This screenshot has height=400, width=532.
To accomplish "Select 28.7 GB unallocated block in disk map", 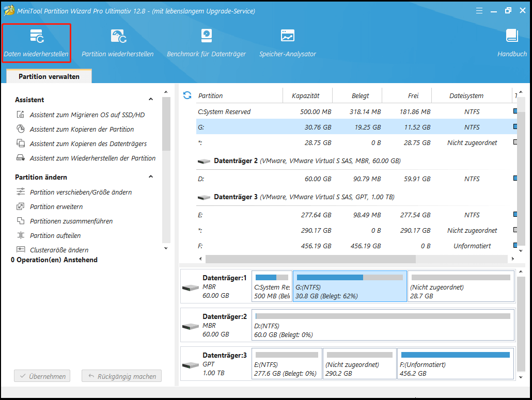I will (461, 286).
